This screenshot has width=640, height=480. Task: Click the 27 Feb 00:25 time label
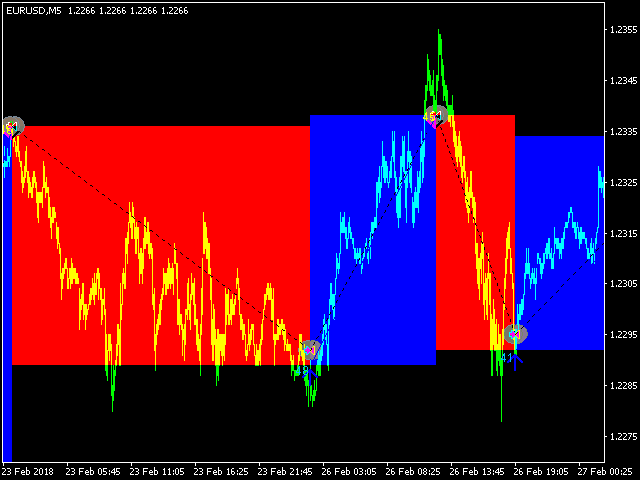pyautogui.click(x=604, y=470)
